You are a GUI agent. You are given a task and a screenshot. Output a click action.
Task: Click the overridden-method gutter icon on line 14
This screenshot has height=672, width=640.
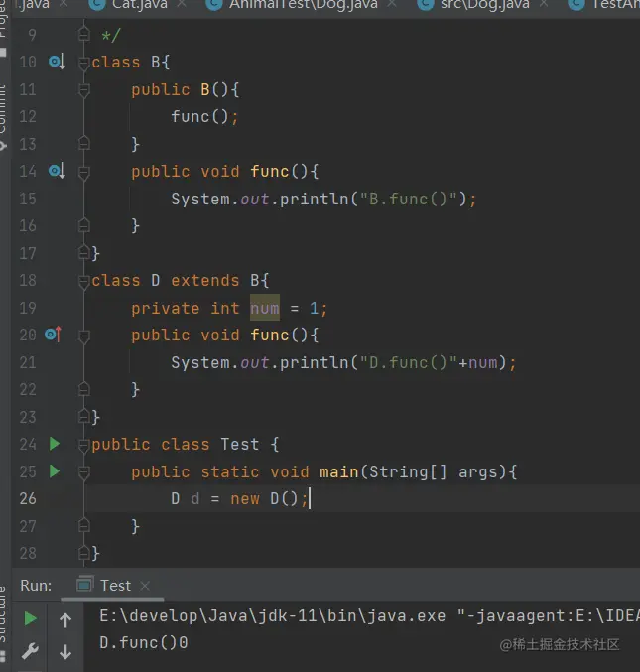[57, 171]
